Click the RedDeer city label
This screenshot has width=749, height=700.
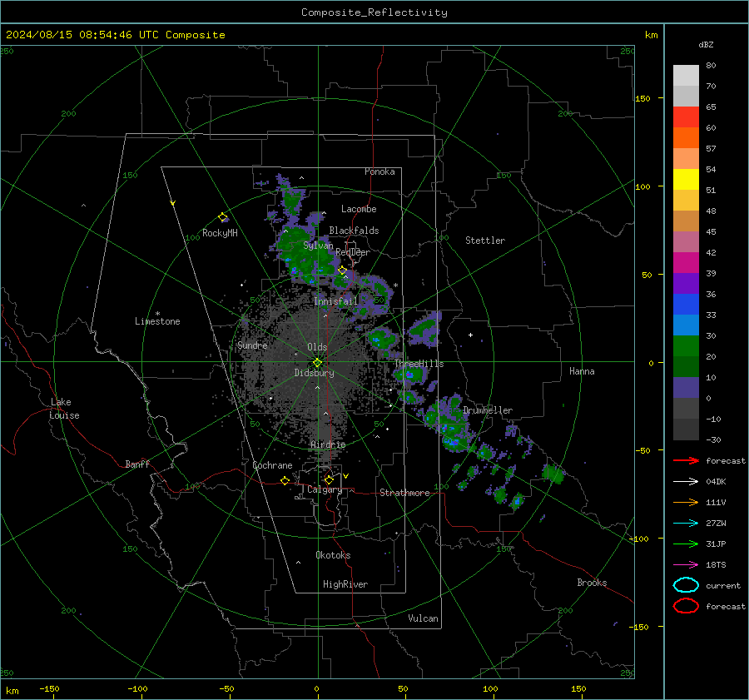tap(353, 252)
